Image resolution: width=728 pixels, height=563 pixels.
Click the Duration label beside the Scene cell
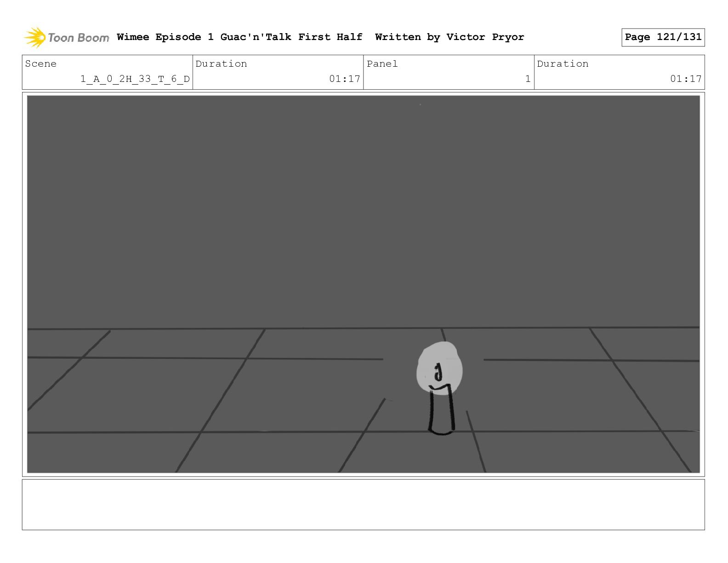pyautogui.click(x=221, y=64)
